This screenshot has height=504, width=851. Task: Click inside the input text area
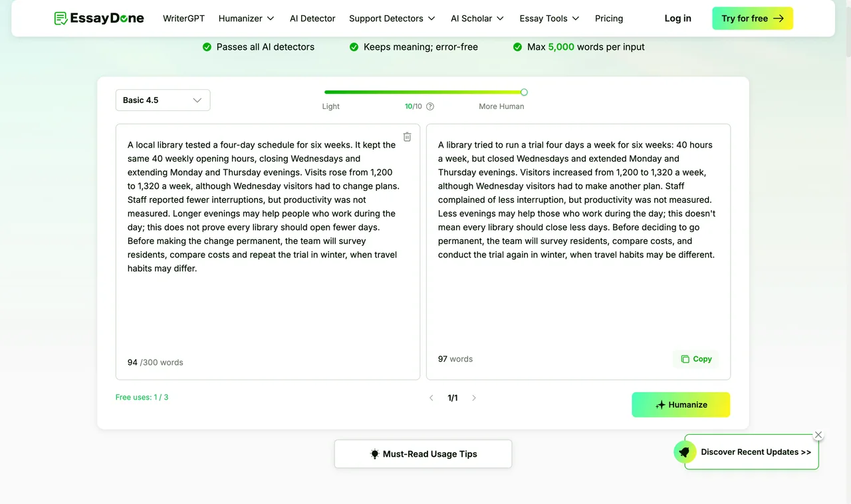(268, 251)
